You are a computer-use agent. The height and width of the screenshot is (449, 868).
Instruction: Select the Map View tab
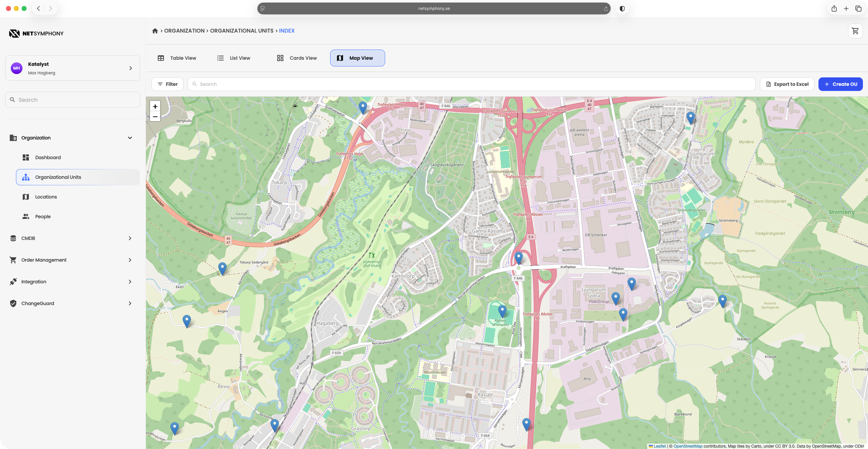tap(357, 58)
